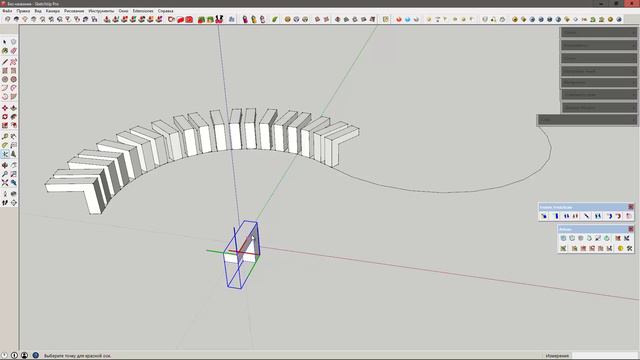Viewport: 640px width, 360px height.
Task: Select the 3D Text tool
Action: pyautogui.click(x=13, y=154)
